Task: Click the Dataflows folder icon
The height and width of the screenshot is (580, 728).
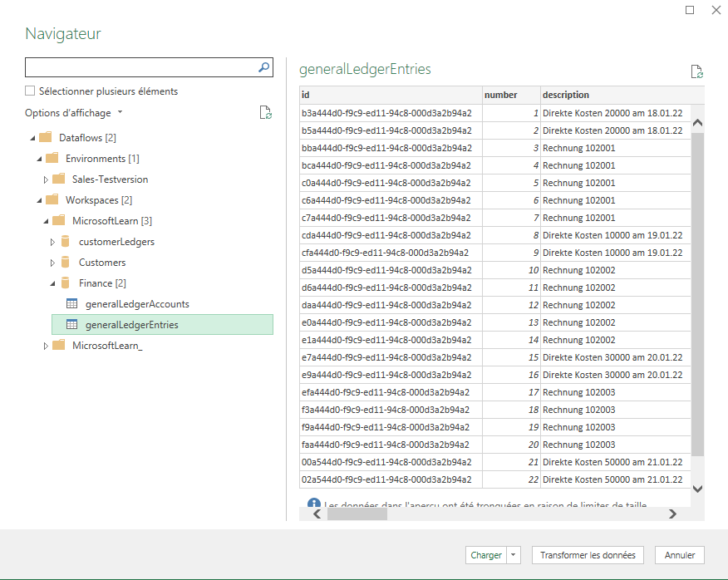Action: pos(46,137)
